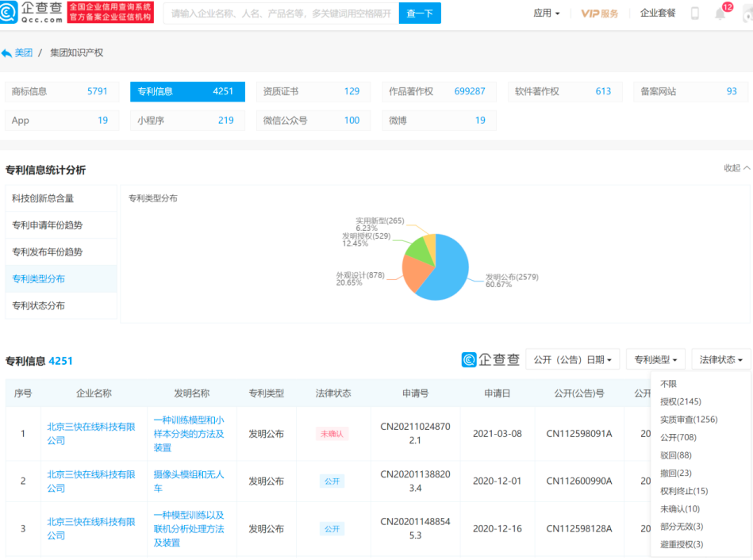Choose 撤回(23) filter option

(x=676, y=473)
